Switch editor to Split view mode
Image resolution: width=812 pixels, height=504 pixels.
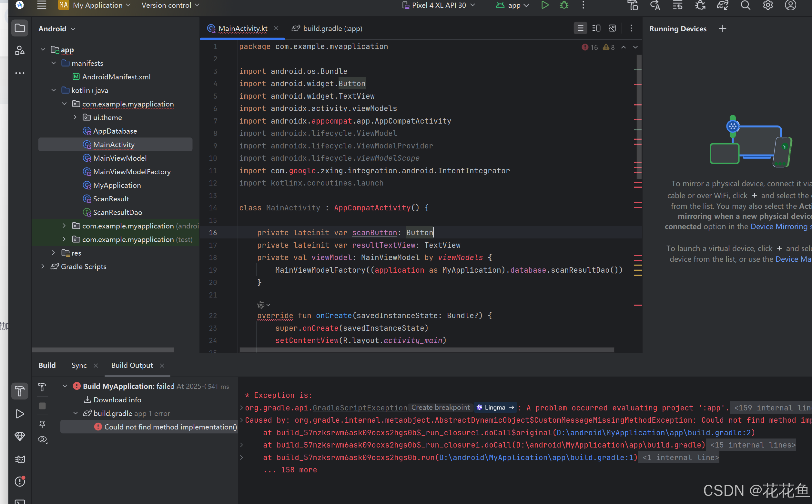click(x=596, y=28)
